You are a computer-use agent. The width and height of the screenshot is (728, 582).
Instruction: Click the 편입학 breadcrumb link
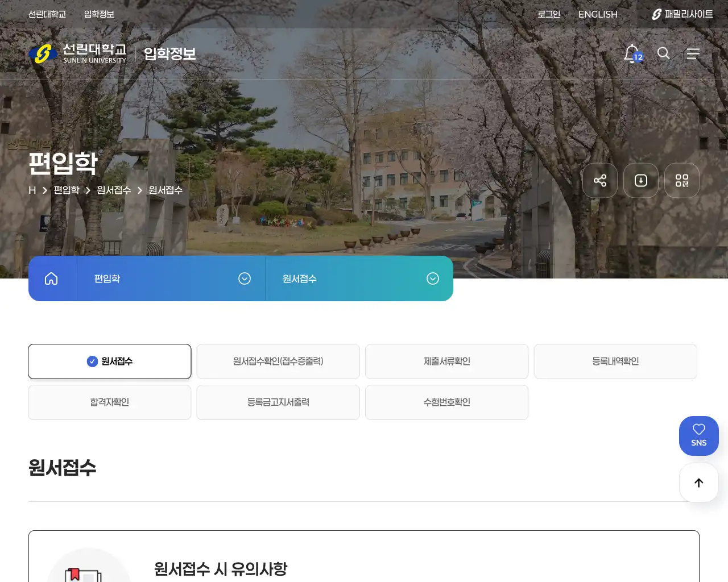(x=67, y=190)
